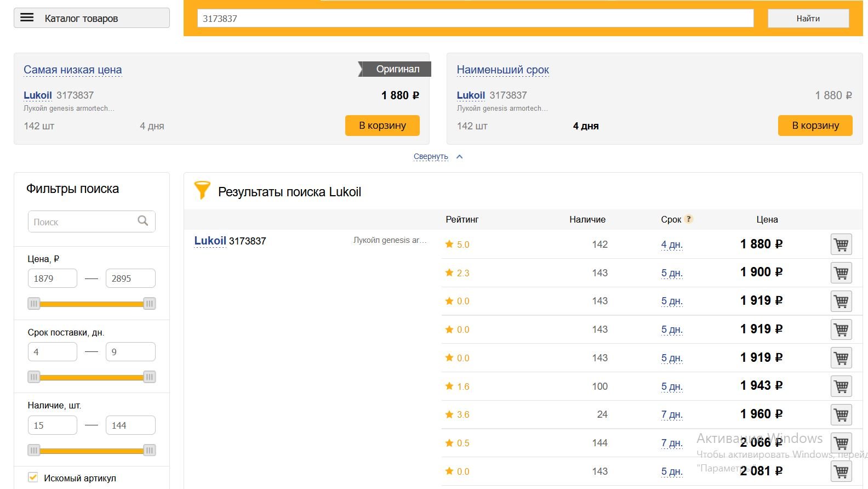Screen dimensions: 868x489
Task: Edit minimum stock field 15
Action: coord(53,425)
